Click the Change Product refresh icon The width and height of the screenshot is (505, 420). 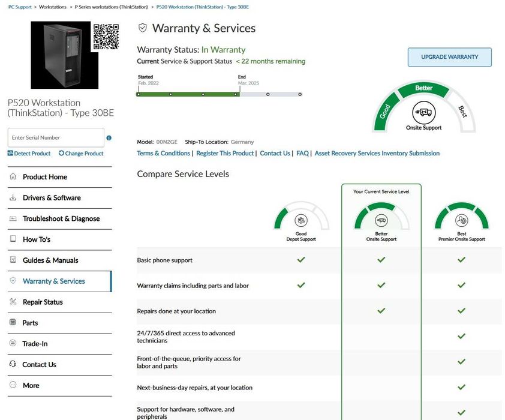(61, 153)
